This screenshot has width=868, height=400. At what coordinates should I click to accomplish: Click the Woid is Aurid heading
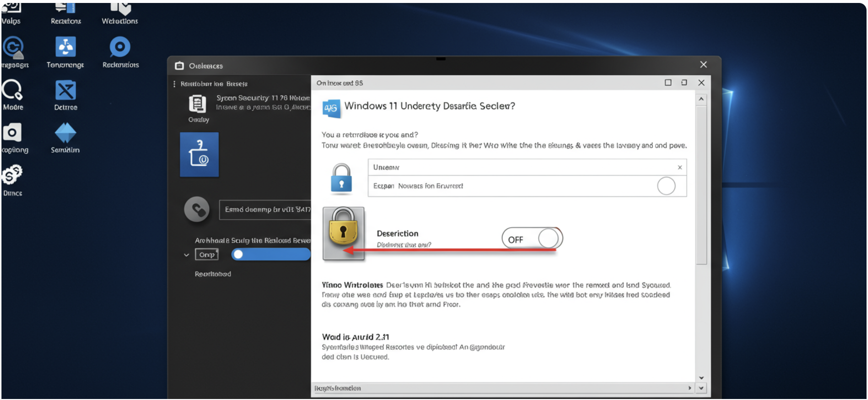tap(355, 337)
